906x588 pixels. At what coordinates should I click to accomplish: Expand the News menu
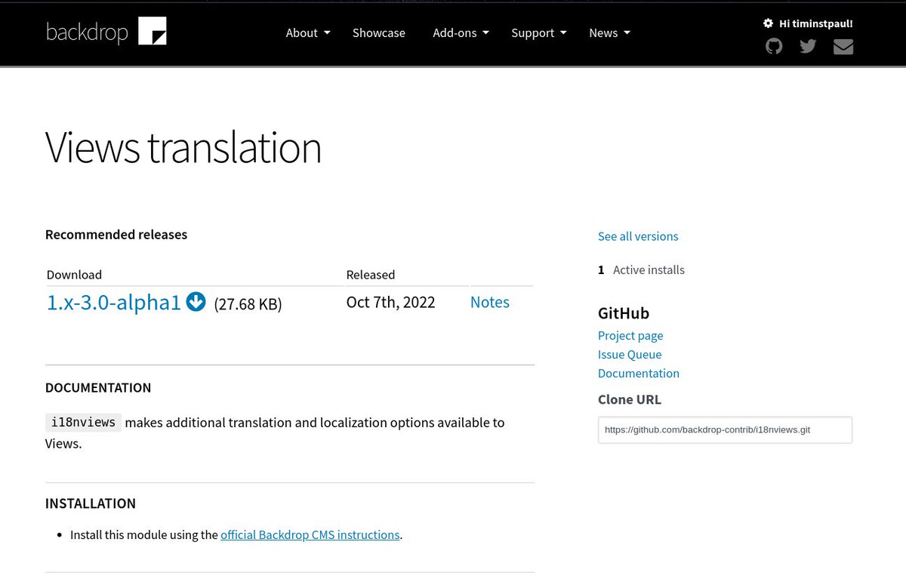coord(609,32)
